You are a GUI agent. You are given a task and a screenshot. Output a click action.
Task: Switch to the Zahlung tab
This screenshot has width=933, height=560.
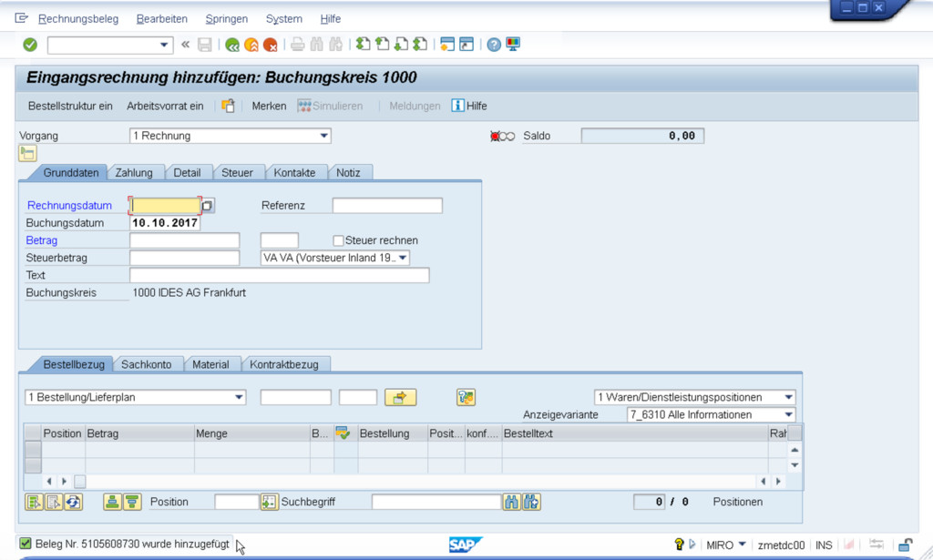click(x=134, y=172)
